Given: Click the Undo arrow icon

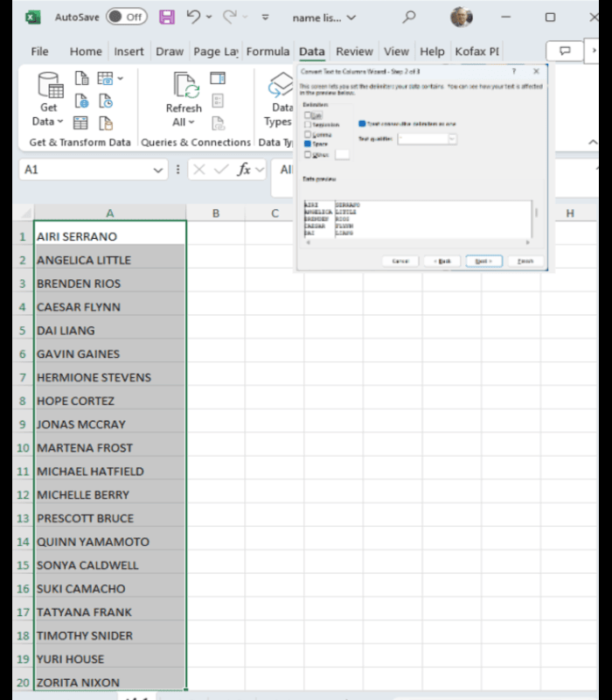Looking at the screenshot, I should click(x=194, y=17).
